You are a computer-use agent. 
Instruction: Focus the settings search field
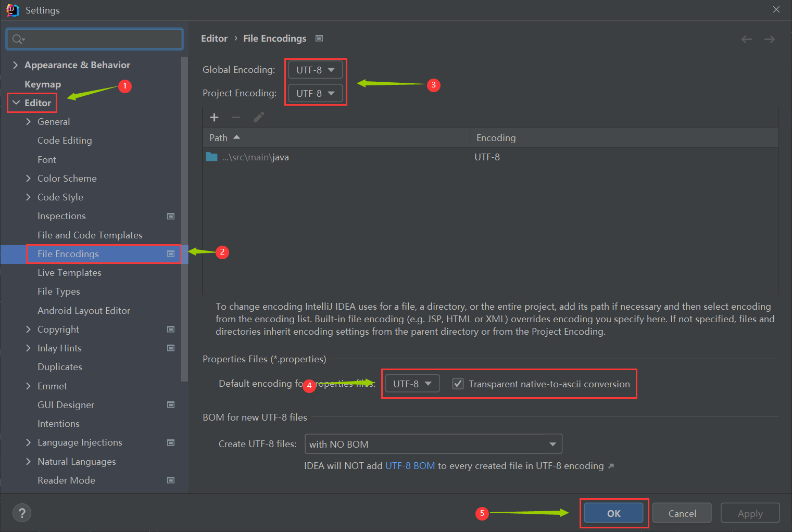pyautogui.click(x=95, y=39)
